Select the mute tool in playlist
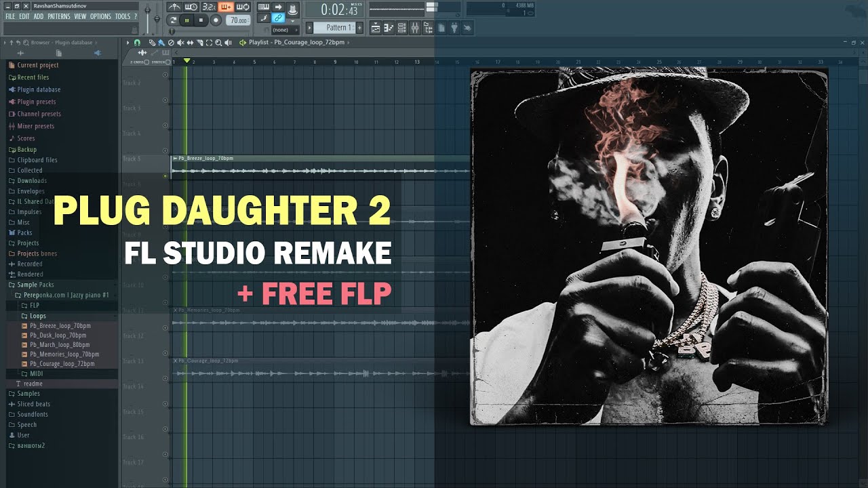The height and width of the screenshot is (488, 868). pos(180,42)
